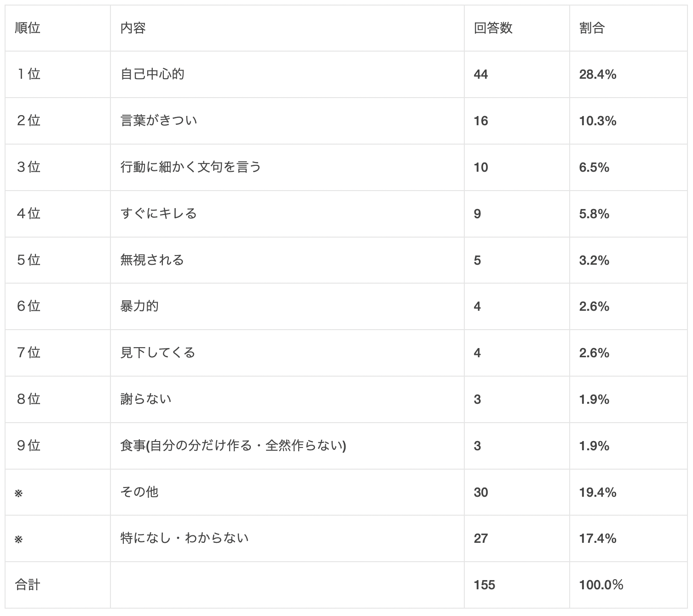Select the 無視される cell
The height and width of the screenshot is (616, 693).
(152, 260)
